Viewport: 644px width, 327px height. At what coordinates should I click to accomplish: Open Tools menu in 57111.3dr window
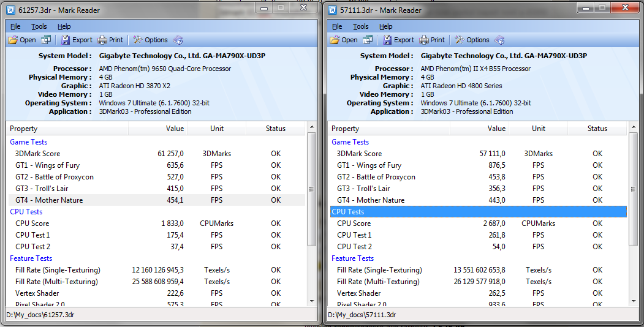pyautogui.click(x=361, y=26)
